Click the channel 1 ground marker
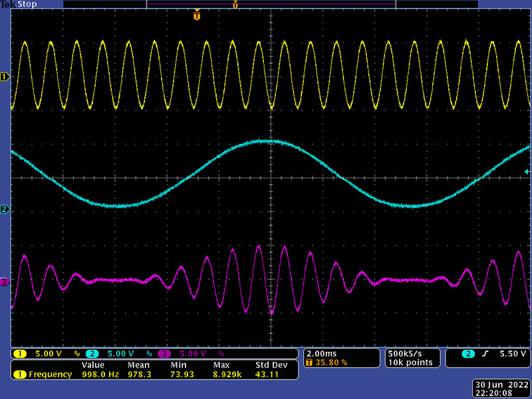The image size is (532, 399). click(5, 77)
